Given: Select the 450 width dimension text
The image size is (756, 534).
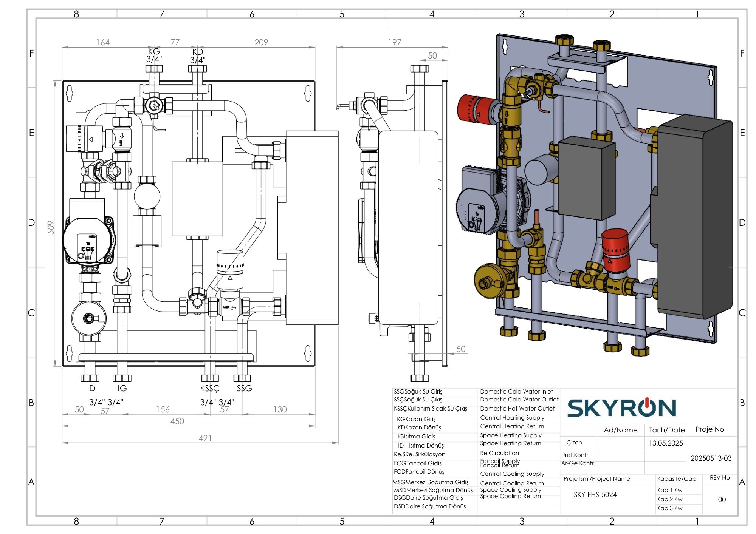Looking at the screenshot, I should [177, 421].
